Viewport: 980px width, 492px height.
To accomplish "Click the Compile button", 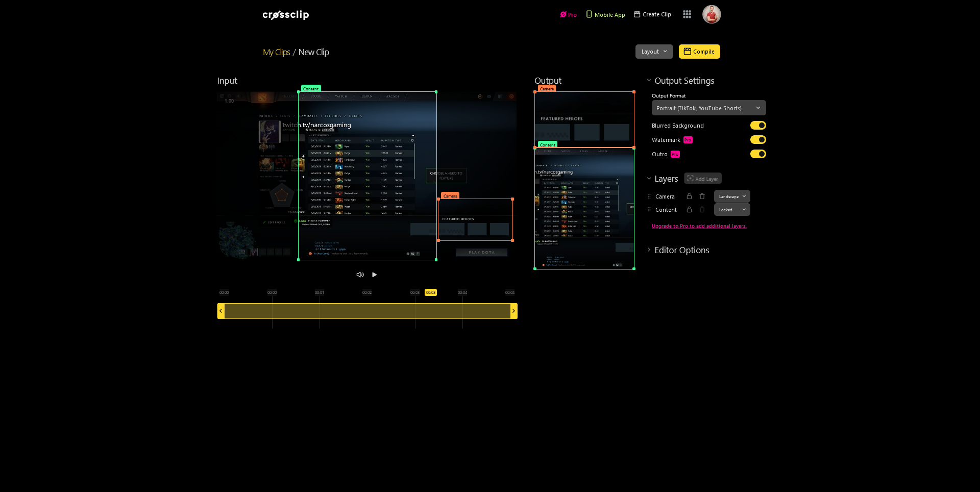I will coord(699,52).
